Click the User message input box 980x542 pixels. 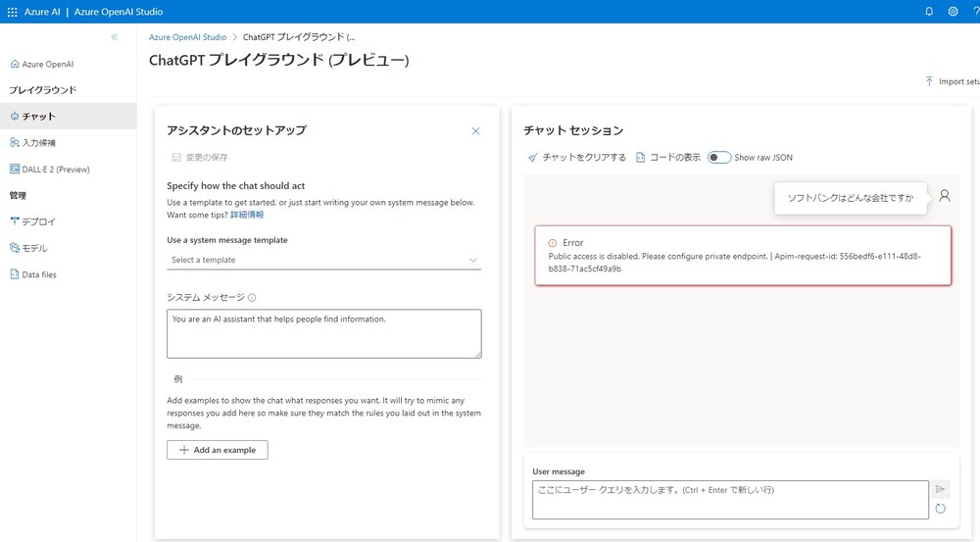point(729,499)
